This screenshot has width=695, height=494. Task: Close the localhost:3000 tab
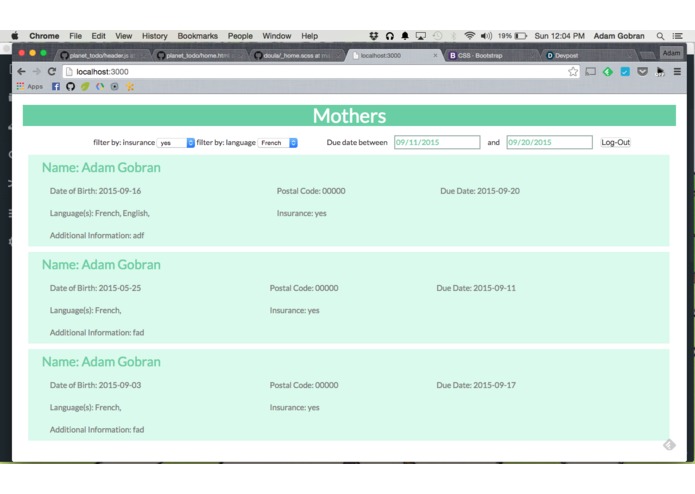[x=435, y=55]
